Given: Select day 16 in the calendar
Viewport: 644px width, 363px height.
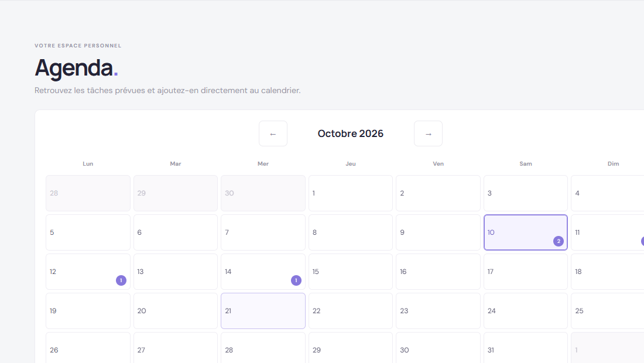Looking at the screenshot, I should pyautogui.click(x=438, y=272).
